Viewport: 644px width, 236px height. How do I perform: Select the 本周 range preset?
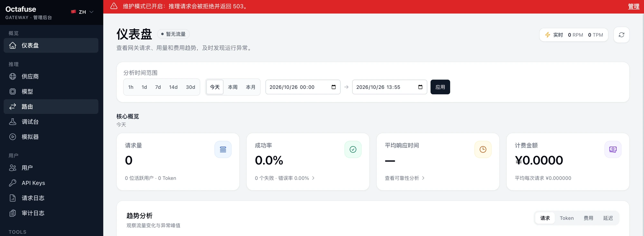tap(233, 87)
